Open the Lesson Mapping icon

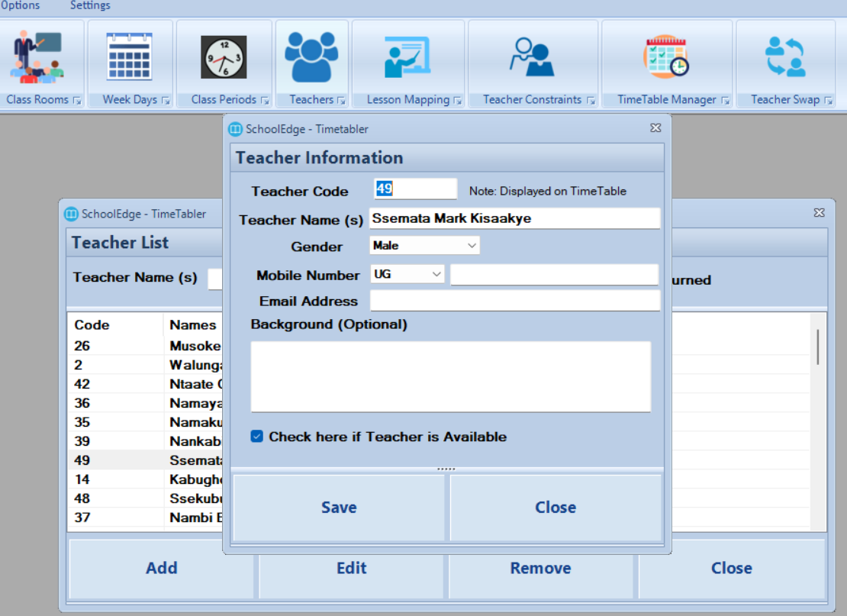pyautogui.click(x=407, y=57)
